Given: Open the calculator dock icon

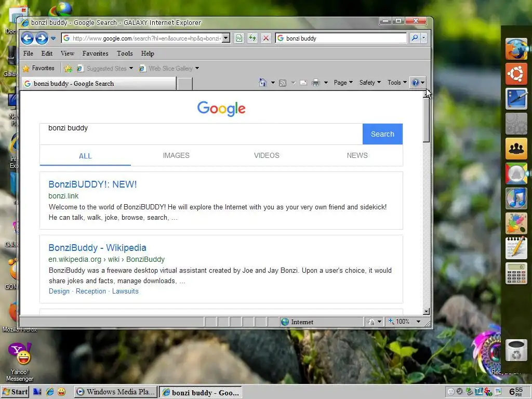Looking at the screenshot, I should [x=516, y=273].
